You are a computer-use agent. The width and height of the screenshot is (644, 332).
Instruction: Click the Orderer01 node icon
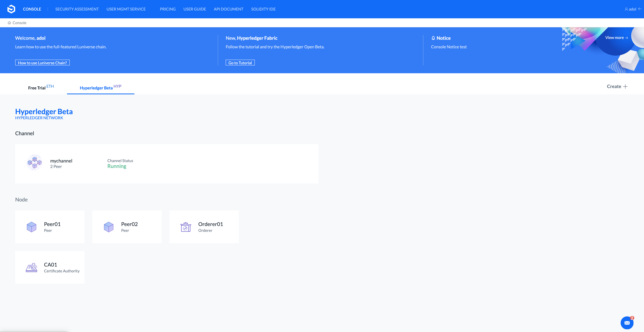point(186,227)
